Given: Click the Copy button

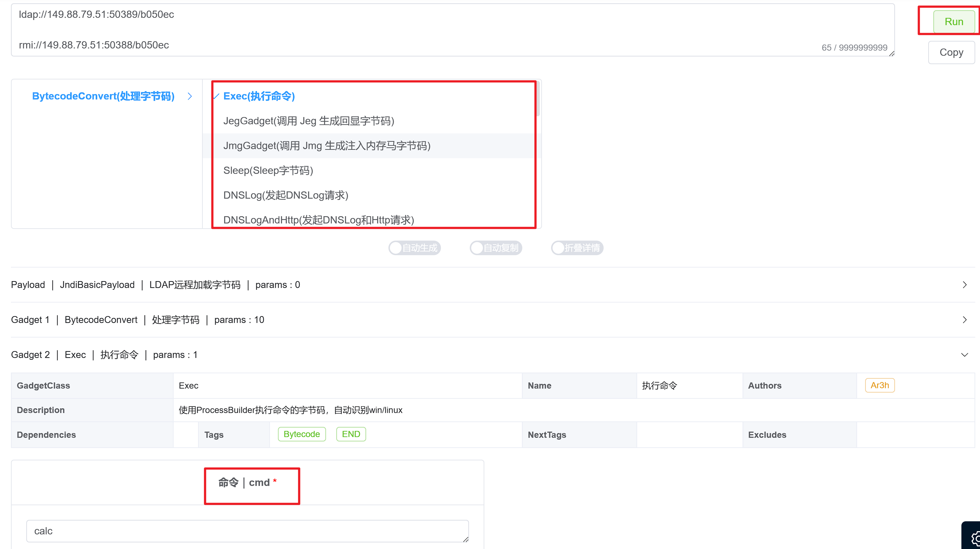Looking at the screenshot, I should [x=951, y=52].
